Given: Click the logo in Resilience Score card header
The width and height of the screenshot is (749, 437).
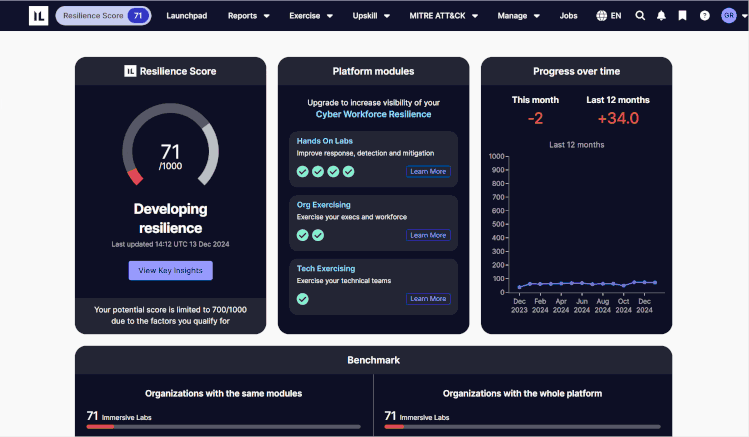Looking at the screenshot, I should [x=130, y=71].
